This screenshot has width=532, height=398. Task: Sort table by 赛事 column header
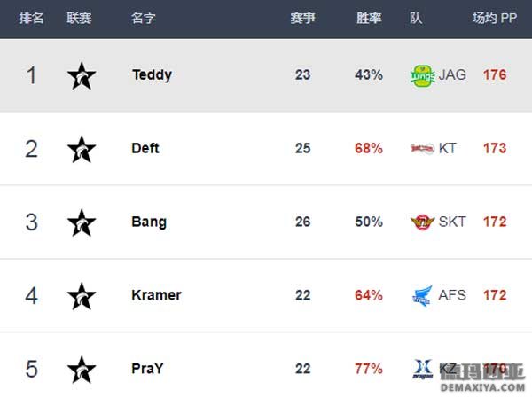point(302,18)
